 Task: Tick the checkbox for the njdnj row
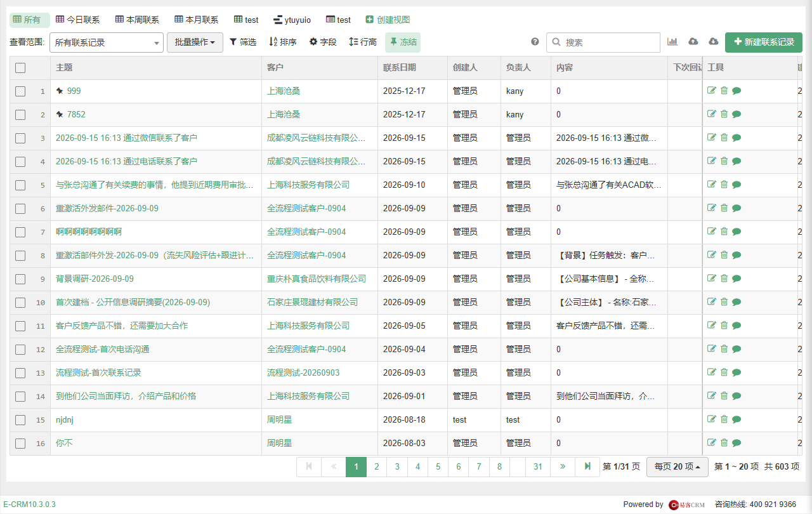click(x=20, y=420)
